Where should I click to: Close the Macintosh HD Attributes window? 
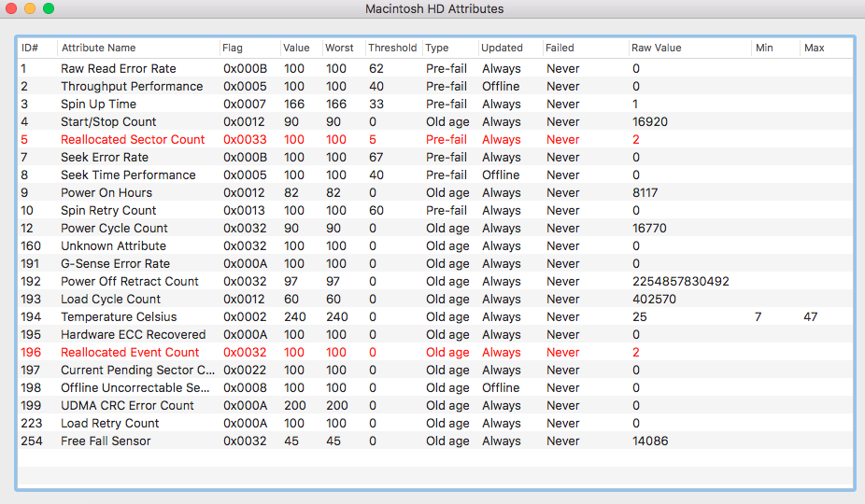[x=11, y=8]
